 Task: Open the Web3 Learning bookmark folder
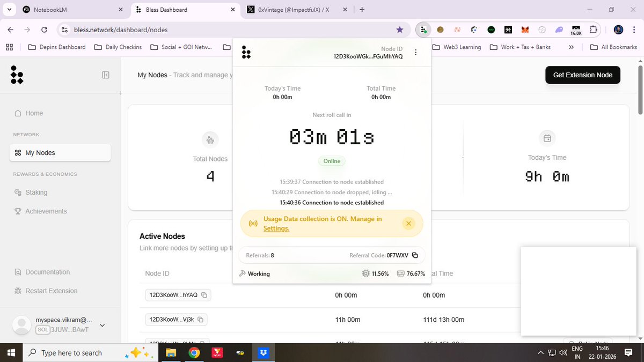(x=456, y=47)
